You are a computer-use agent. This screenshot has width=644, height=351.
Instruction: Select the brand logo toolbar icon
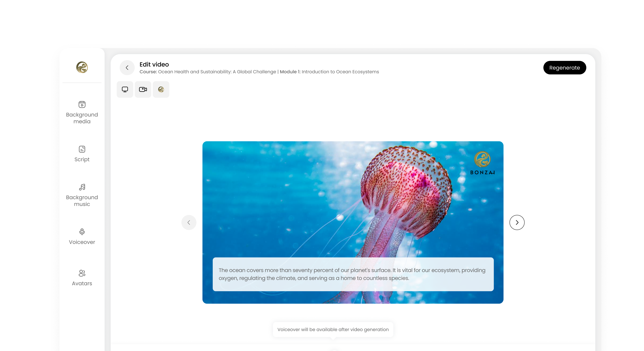[161, 89]
